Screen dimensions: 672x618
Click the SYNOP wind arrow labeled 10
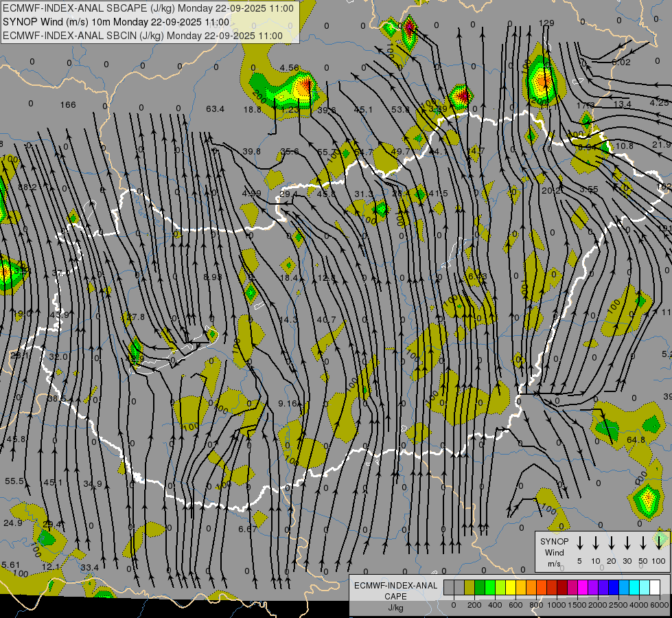coord(595,543)
